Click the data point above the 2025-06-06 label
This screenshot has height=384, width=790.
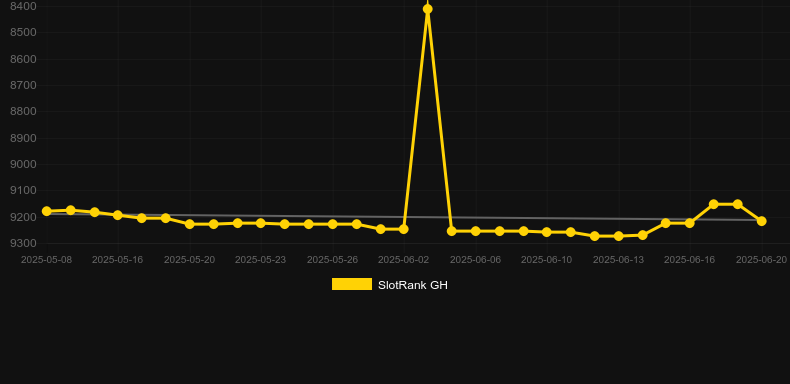pyautogui.click(x=476, y=231)
